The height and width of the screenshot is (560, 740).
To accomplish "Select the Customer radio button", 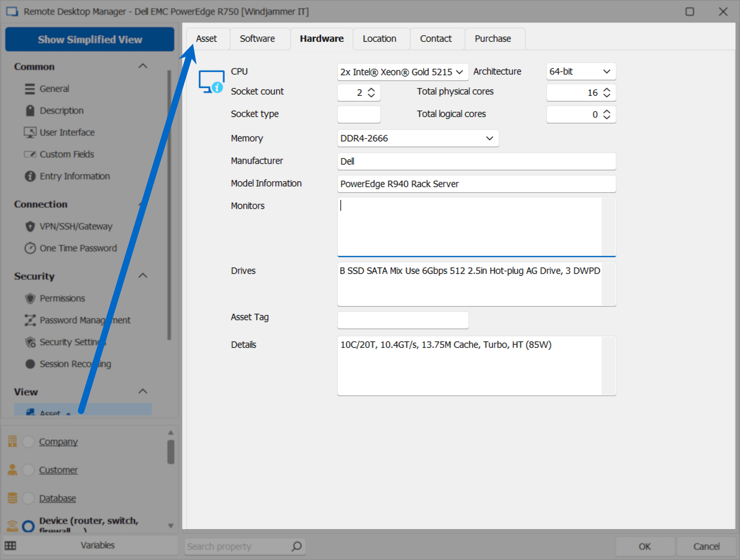I will [28, 470].
